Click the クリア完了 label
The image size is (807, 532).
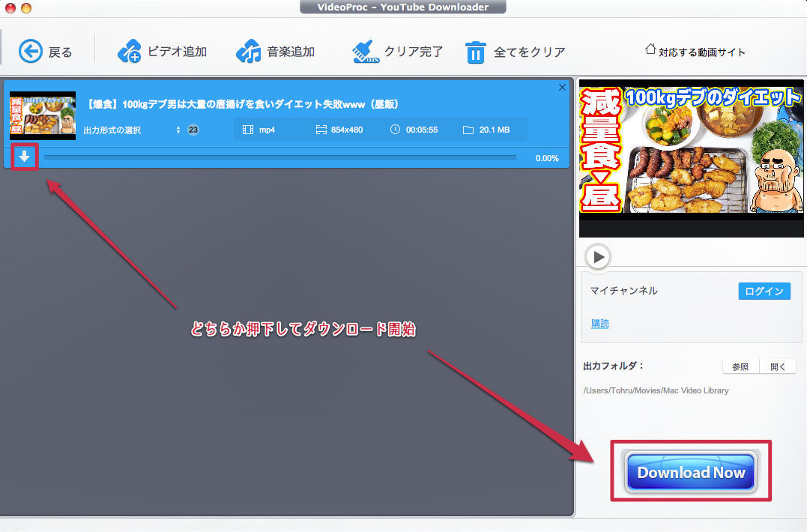click(414, 52)
